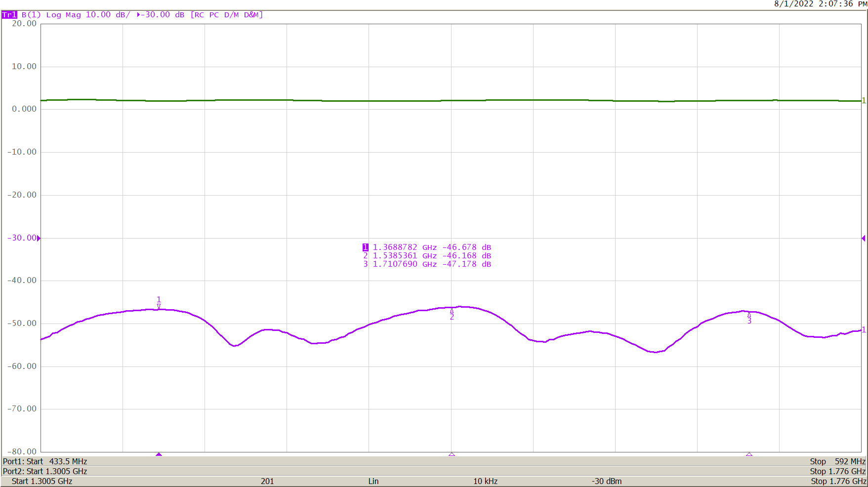Click marker 2 on purple trace
868x487 pixels.
452,314
